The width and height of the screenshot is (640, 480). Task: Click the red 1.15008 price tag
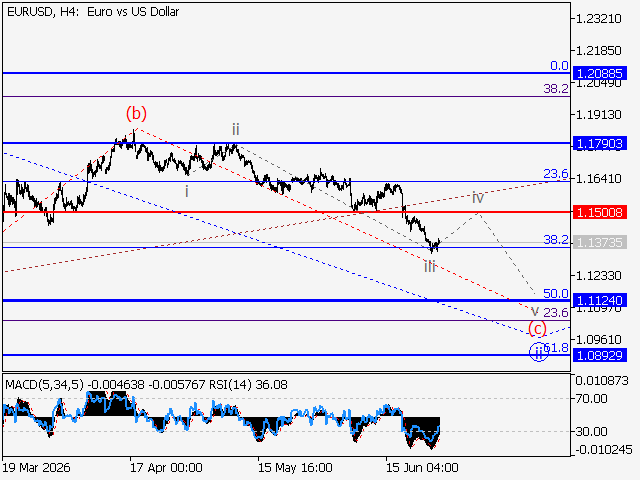600,212
